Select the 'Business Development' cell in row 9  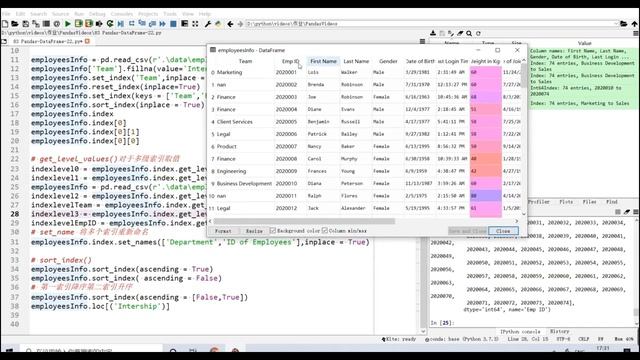[x=244, y=184]
